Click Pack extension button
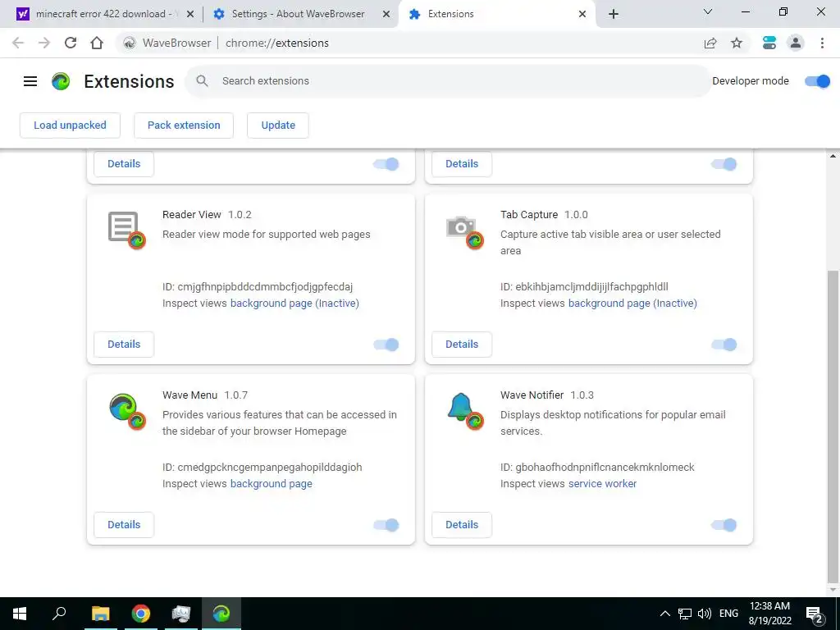Viewport: 840px width, 630px height. click(184, 126)
